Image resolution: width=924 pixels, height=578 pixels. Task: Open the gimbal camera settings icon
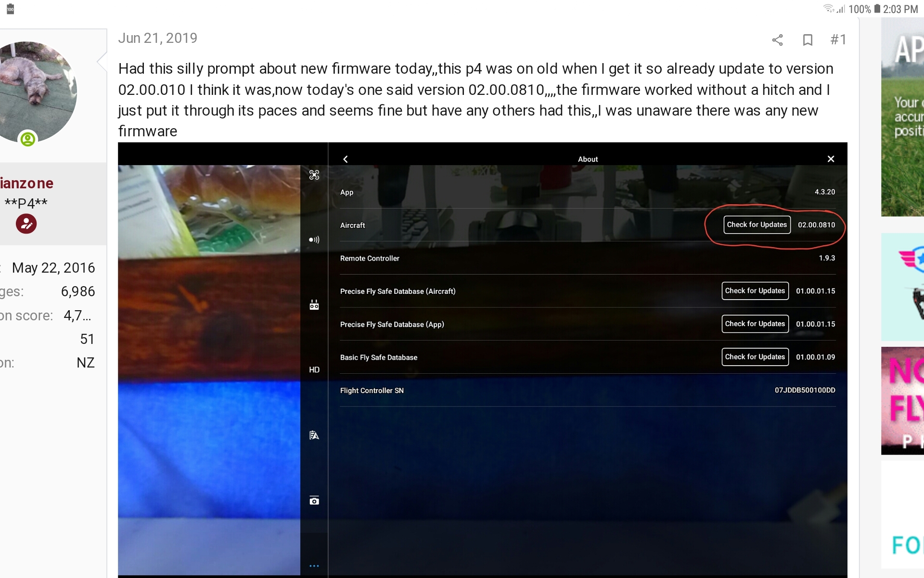click(x=314, y=500)
